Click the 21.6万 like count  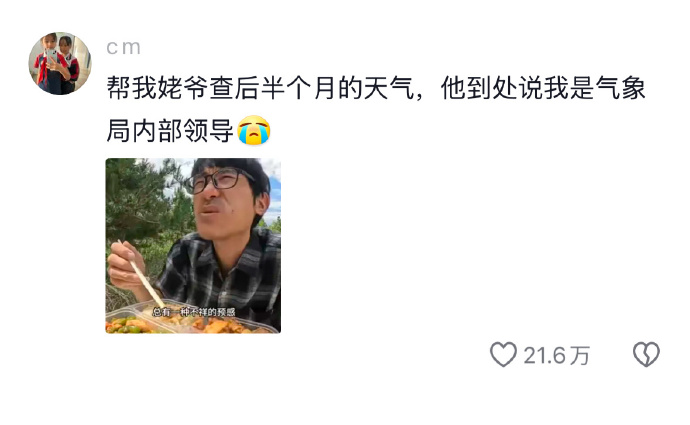coord(556,355)
